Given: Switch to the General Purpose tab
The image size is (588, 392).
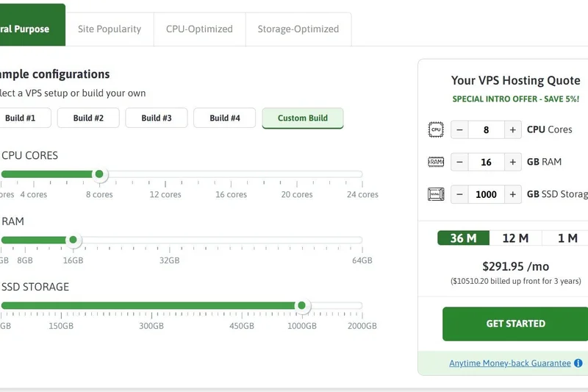Looking at the screenshot, I should [x=32, y=25].
